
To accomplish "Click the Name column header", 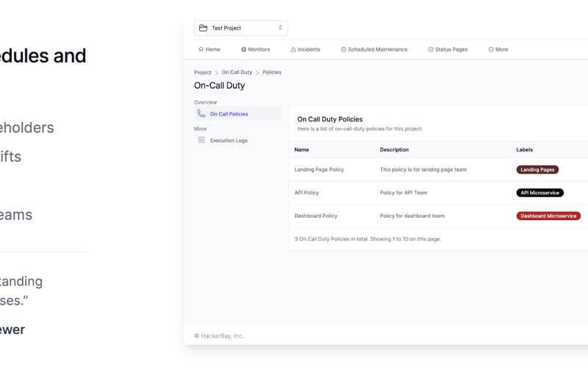I will [301, 149].
